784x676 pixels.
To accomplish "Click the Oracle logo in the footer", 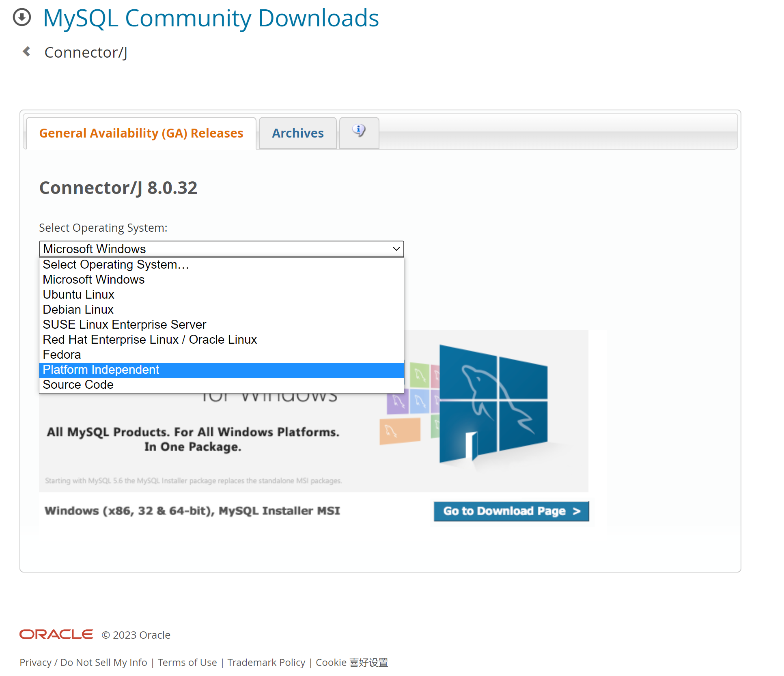I will point(56,634).
